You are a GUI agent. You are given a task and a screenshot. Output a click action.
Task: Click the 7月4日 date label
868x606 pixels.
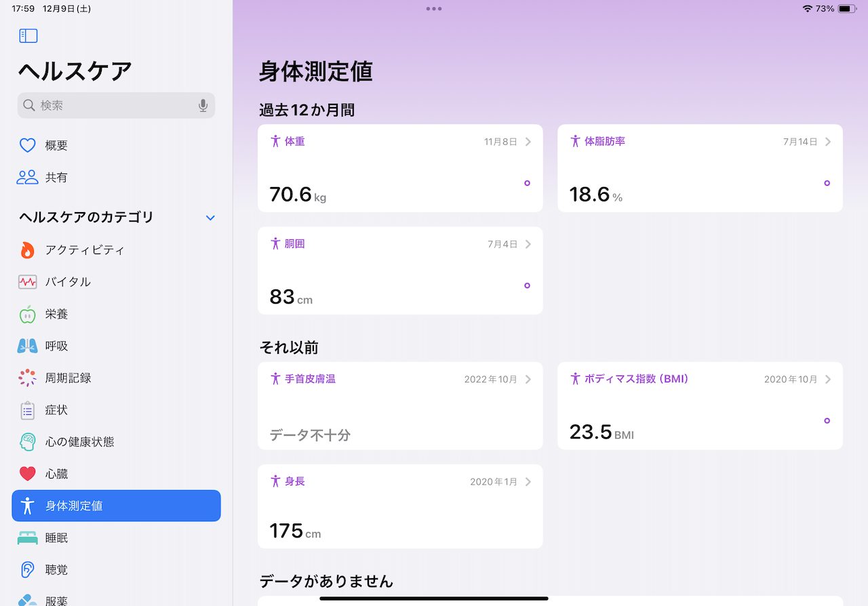pos(502,244)
